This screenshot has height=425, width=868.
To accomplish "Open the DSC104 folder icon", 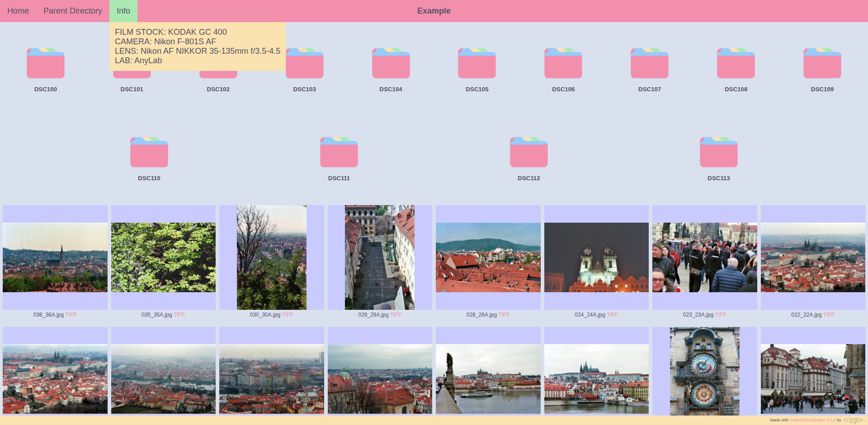I will click(391, 64).
